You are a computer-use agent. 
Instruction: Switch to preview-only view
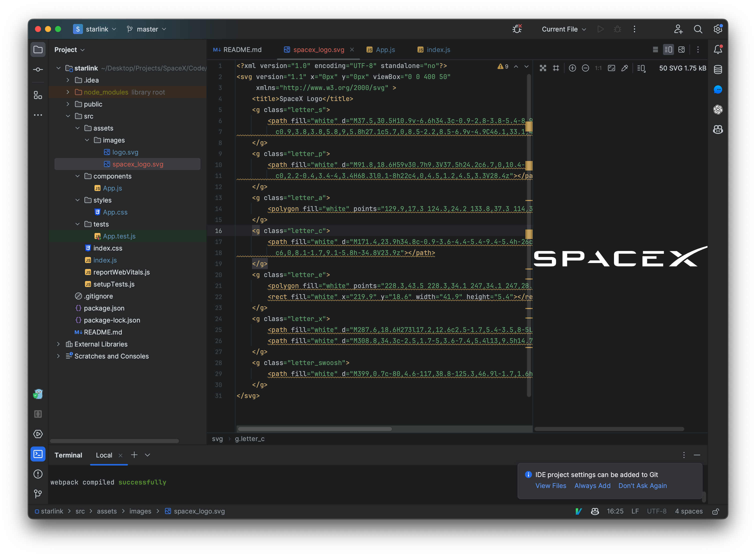(681, 50)
